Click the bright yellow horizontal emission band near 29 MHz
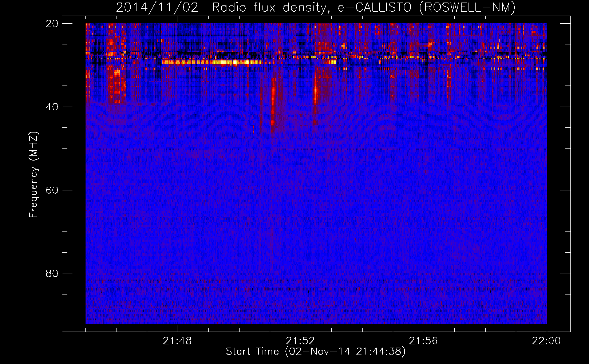This screenshot has width=589, height=364. [212, 62]
